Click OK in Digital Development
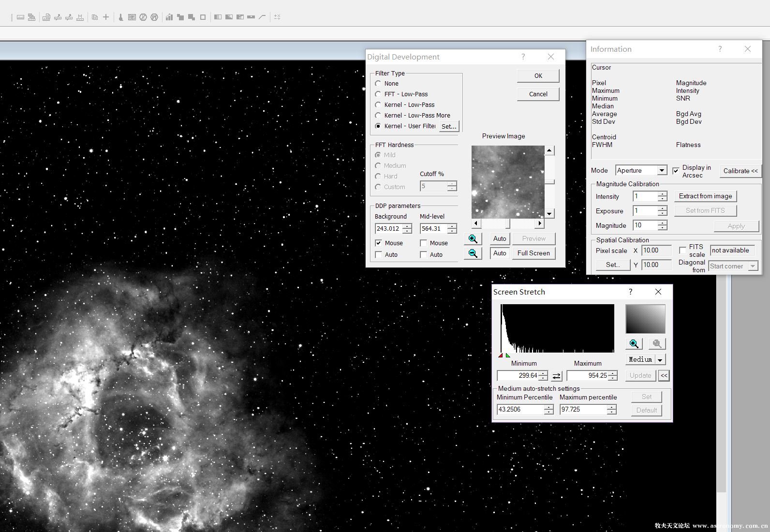 [x=538, y=76]
